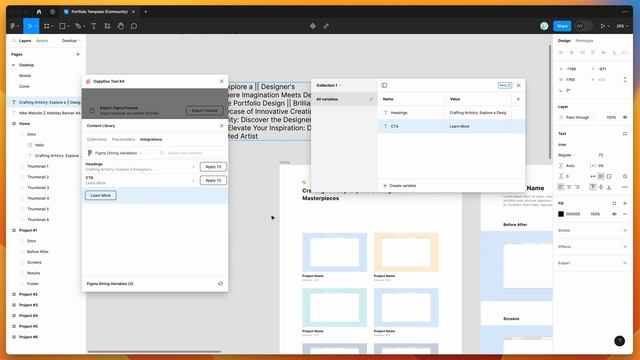Toggle the variables panel sidebar icon
This screenshot has height=360, width=640.
pos(384,85)
